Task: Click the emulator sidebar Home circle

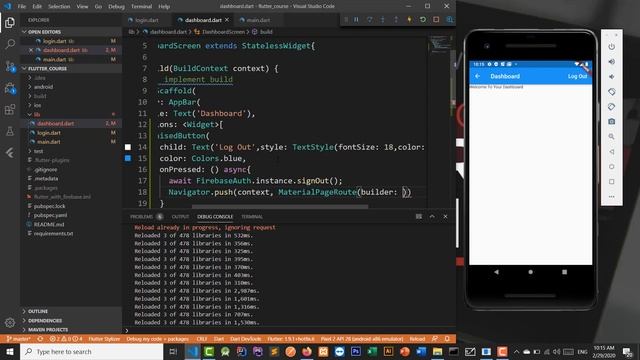Action: pyautogui.click(x=611, y=167)
